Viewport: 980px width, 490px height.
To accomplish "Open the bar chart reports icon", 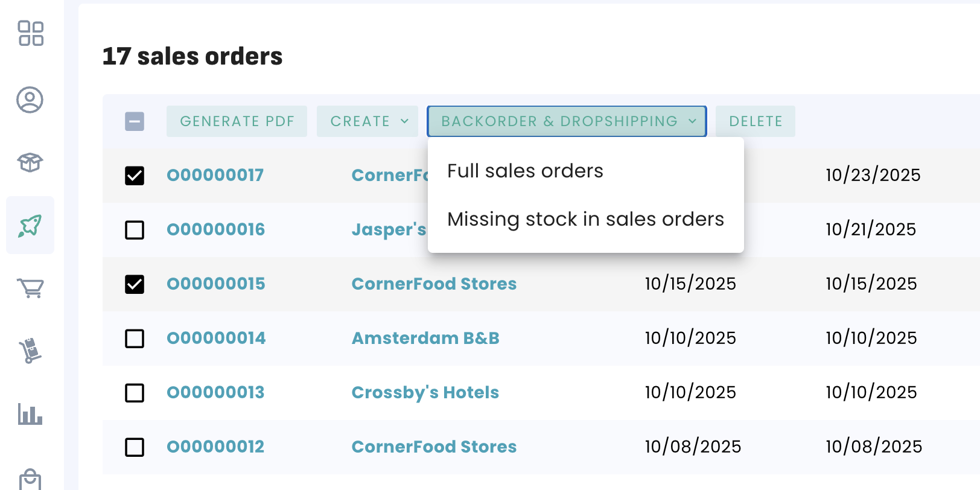I will 30,414.
